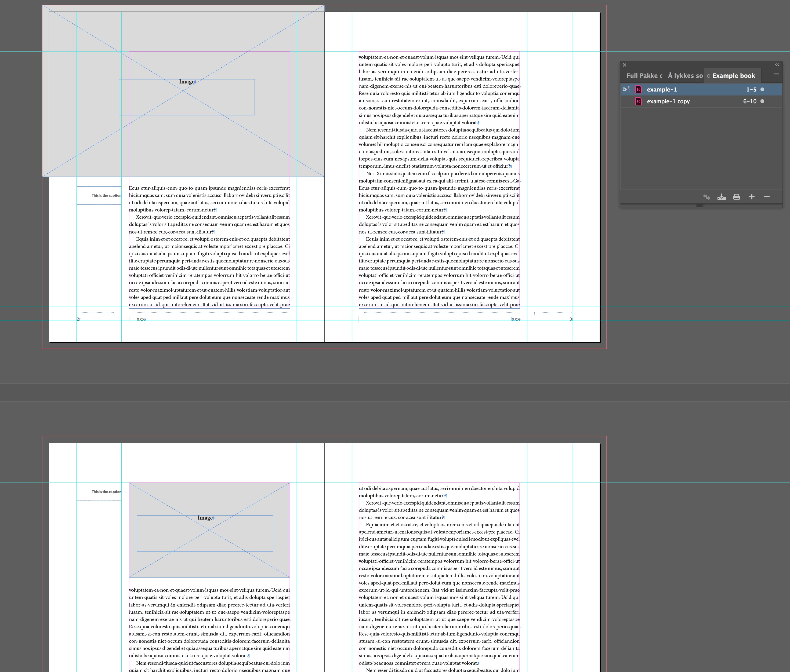The width and height of the screenshot is (790, 672).
Task: Click the InDesign icon beside example-1 copy
Action: click(638, 101)
